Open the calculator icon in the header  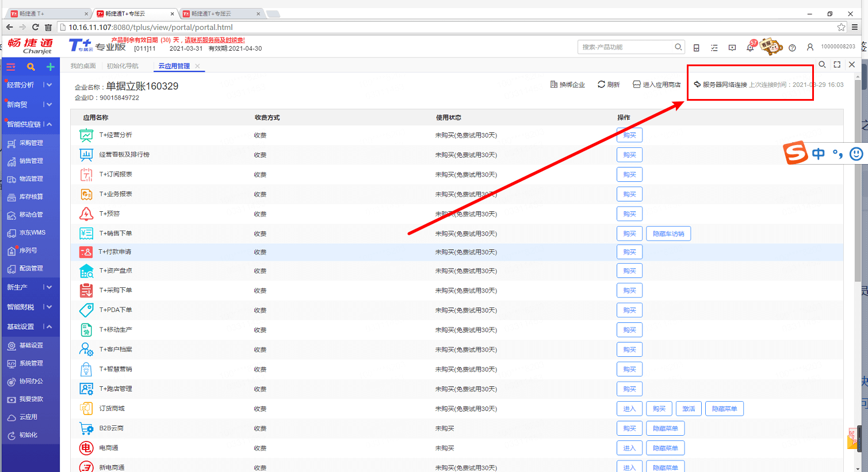pos(697,48)
